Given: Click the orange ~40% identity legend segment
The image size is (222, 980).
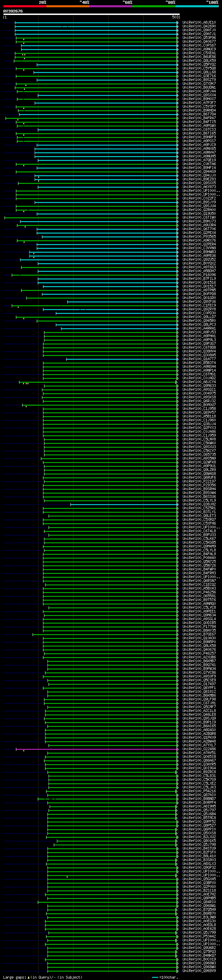Looking at the screenshot, I should [68, 6].
